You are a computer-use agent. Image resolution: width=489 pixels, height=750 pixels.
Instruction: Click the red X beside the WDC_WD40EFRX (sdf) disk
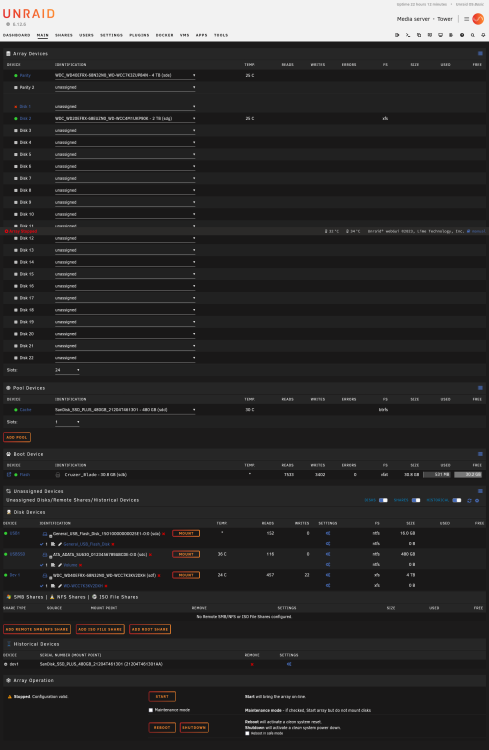[159, 575]
